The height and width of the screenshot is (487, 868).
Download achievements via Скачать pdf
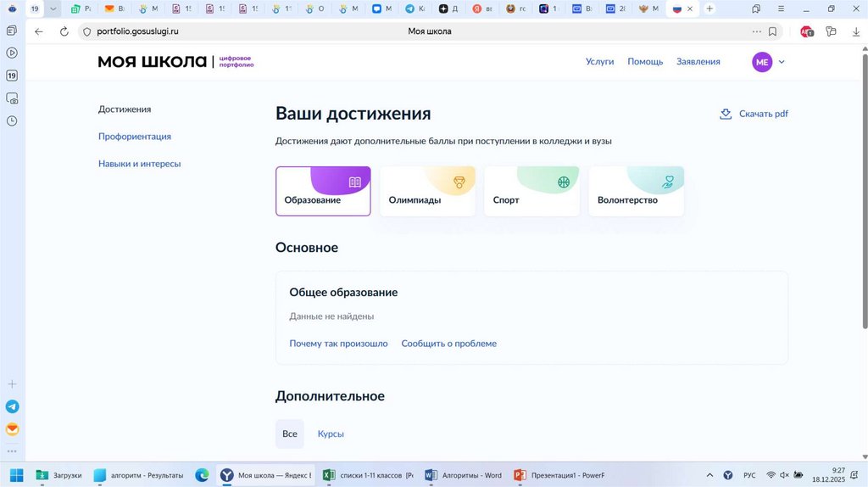754,114
